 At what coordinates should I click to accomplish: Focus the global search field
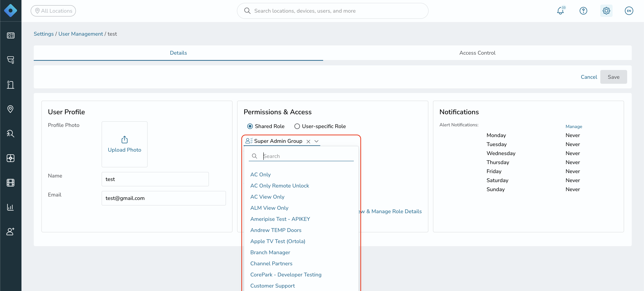[x=333, y=11]
